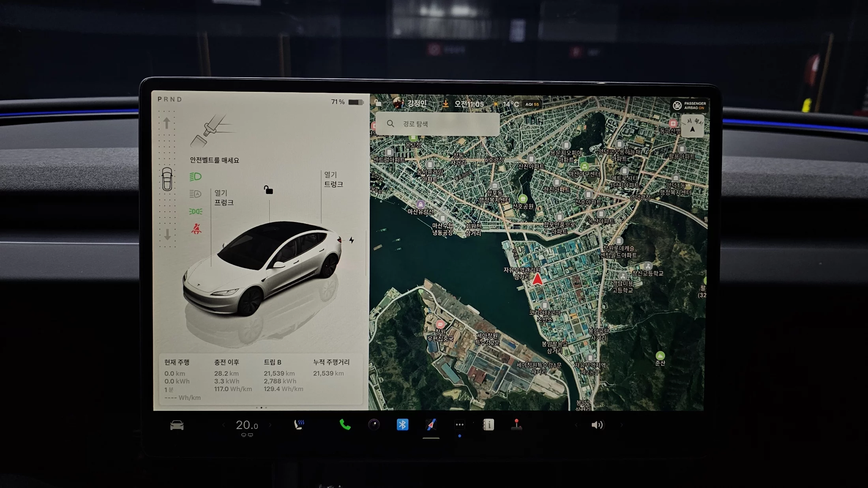Increase cabin temperature with right arrow

click(x=270, y=425)
